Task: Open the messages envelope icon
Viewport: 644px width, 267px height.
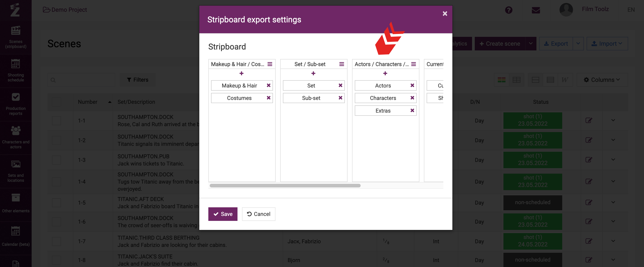Action: click(536, 10)
